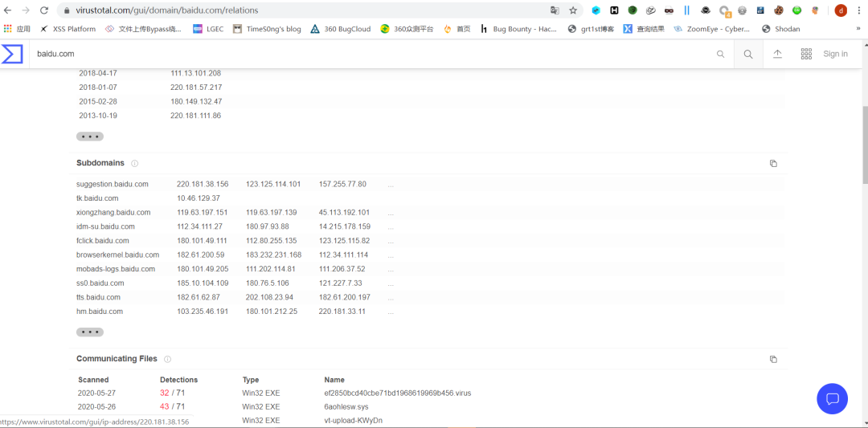Click the small magnifier inside the search field
Viewport: 868px width, 428px height.
720,54
